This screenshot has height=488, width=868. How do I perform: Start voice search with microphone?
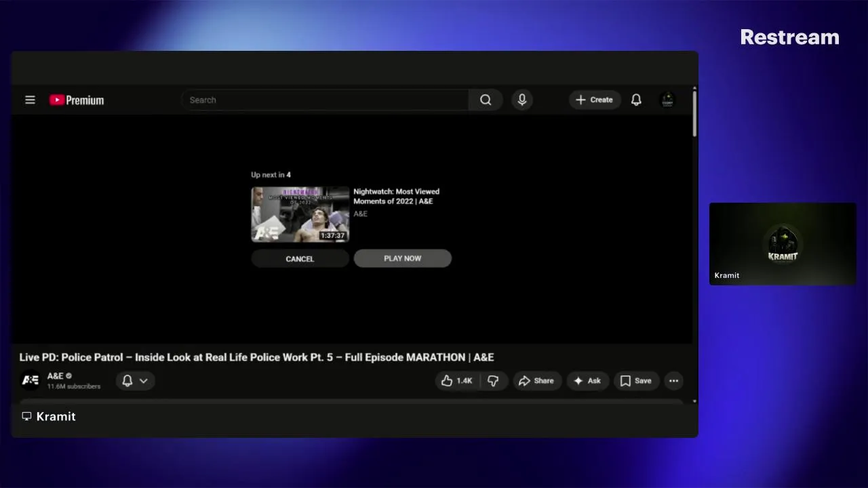coord(522,100)
